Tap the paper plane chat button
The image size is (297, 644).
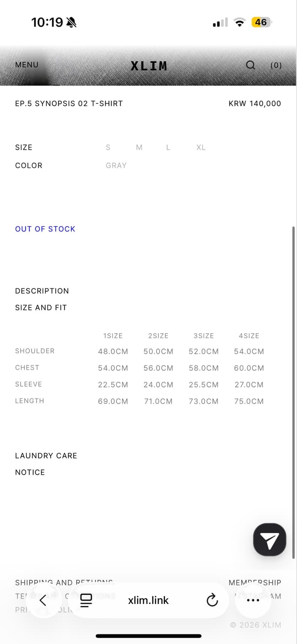coord(270,540)
